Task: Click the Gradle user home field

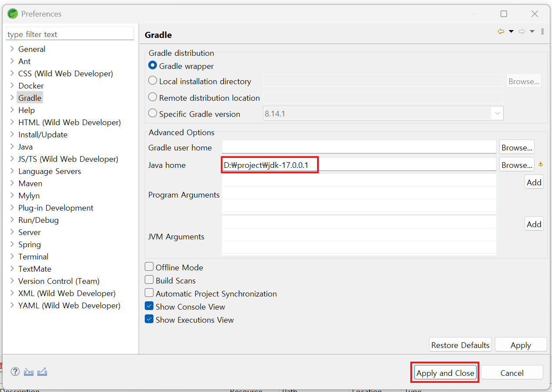Action: [359, 147]
